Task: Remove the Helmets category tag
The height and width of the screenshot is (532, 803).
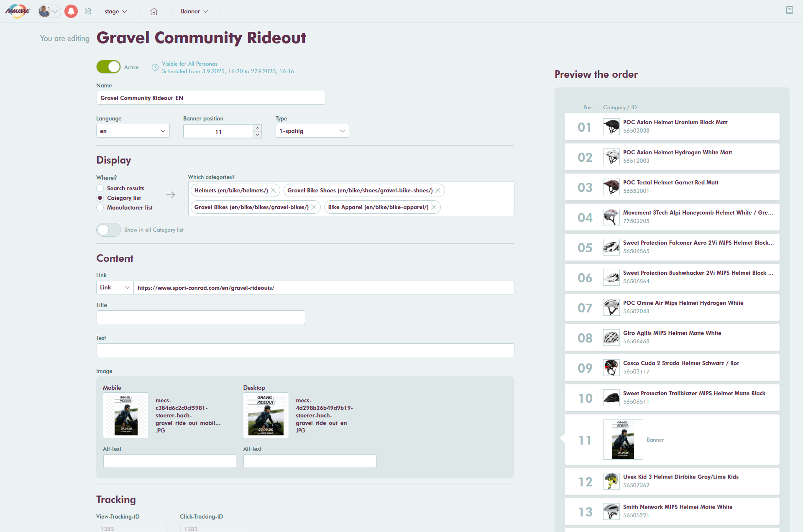Action: [x=273, y=190]
